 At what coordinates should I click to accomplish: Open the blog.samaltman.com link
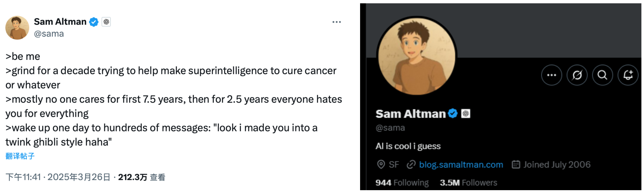(x=461, y=165)
